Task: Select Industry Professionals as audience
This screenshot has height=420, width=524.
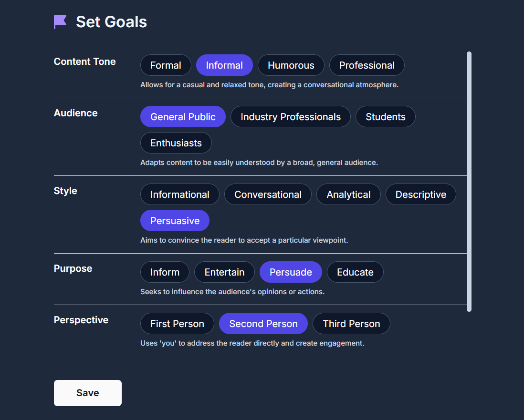Action: coord(291,116)
